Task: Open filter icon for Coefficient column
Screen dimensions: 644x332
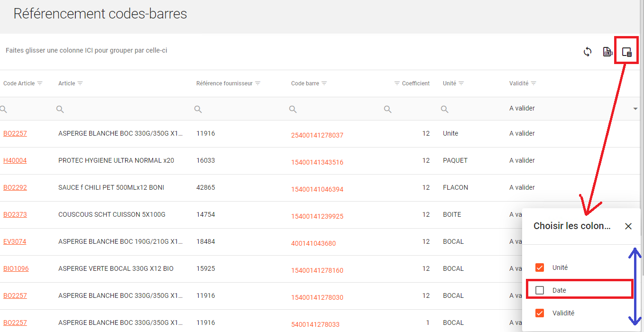Action: 397,83
